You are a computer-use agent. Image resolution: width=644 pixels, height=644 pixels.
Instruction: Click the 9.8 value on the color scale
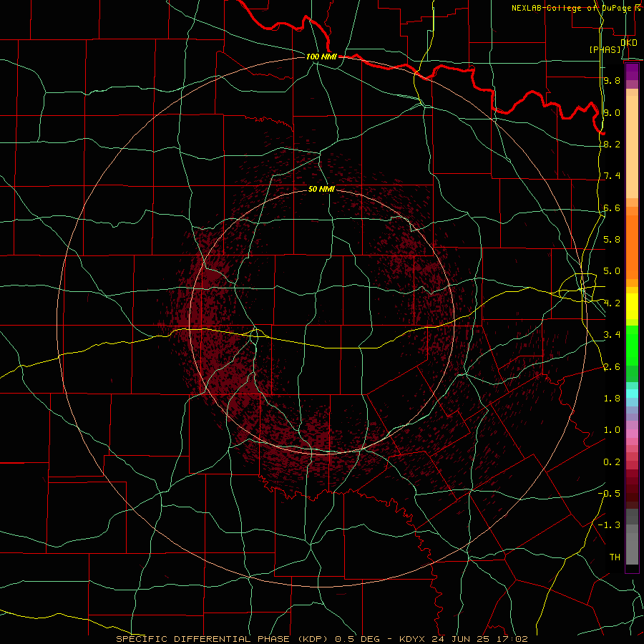[x=612, y=80]
